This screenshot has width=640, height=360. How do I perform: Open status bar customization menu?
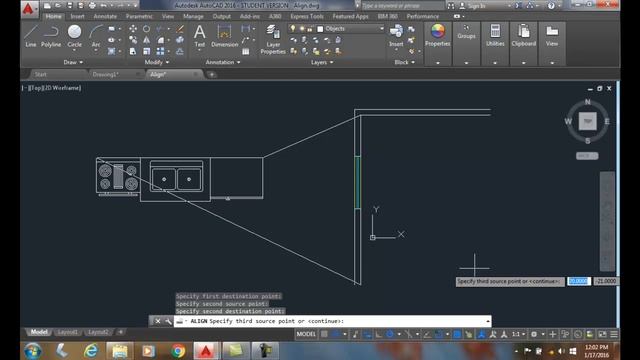[x=613, y=334]
